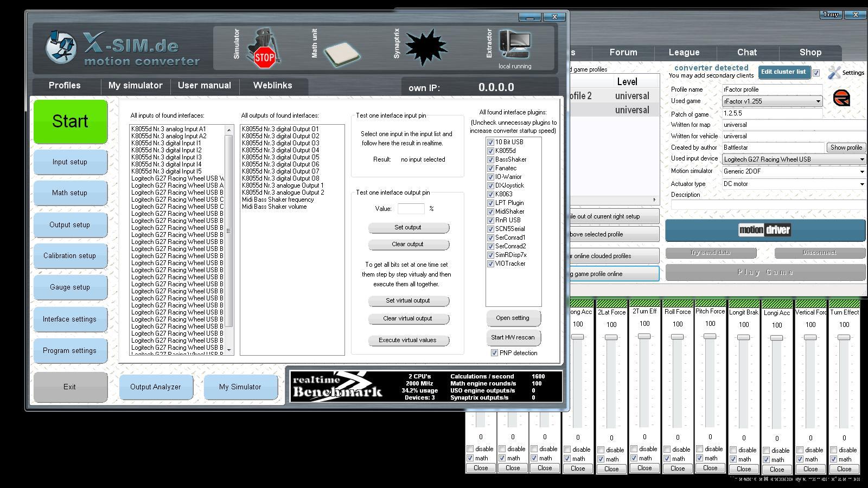Image resolution: width=868 pixels, height=488 pixels.
Task: Open the Output Analyzer
Action: click(156, 387)
